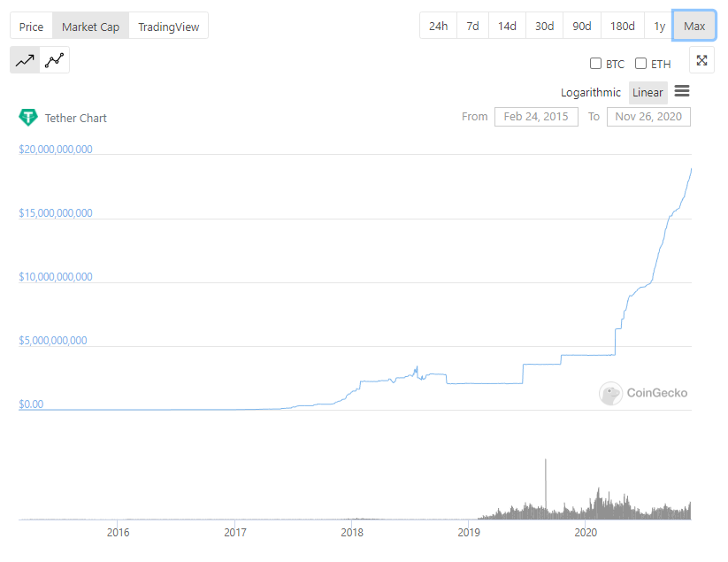728x562 pixels.
Task: Select the 90d time range
Action: [x=581, y=26]
